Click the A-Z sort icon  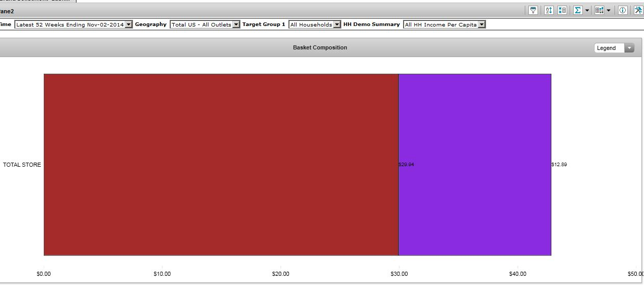(549, 10)
